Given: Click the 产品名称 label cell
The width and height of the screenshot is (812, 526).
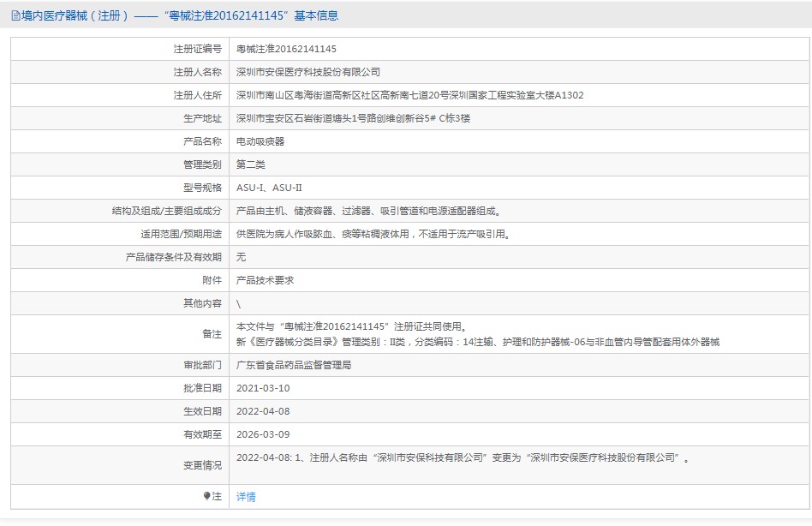Looking at the screenshot, I should pyautogui.click(x=120, y=141).
